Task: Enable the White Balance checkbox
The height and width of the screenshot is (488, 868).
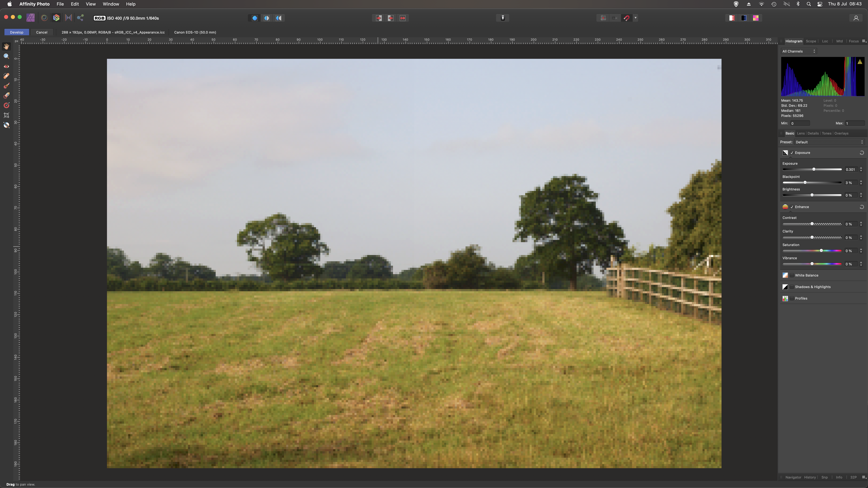Action: tap(792, 276)
